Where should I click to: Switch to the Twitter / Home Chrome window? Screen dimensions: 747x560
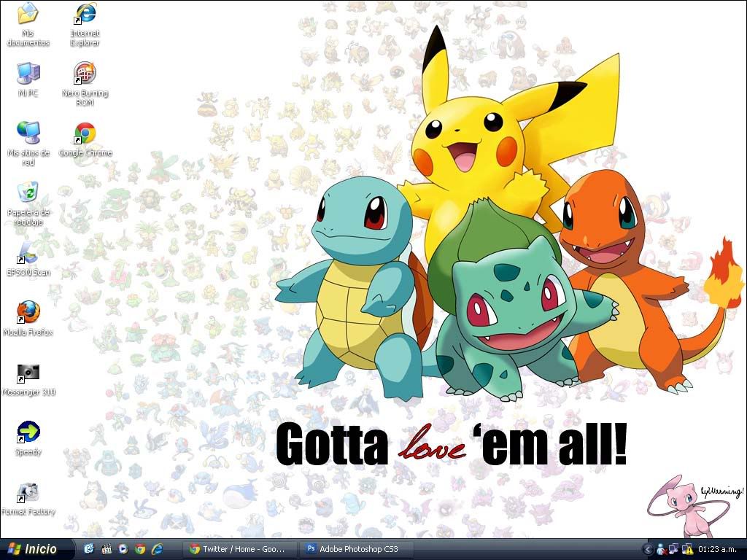click(241, 549)
